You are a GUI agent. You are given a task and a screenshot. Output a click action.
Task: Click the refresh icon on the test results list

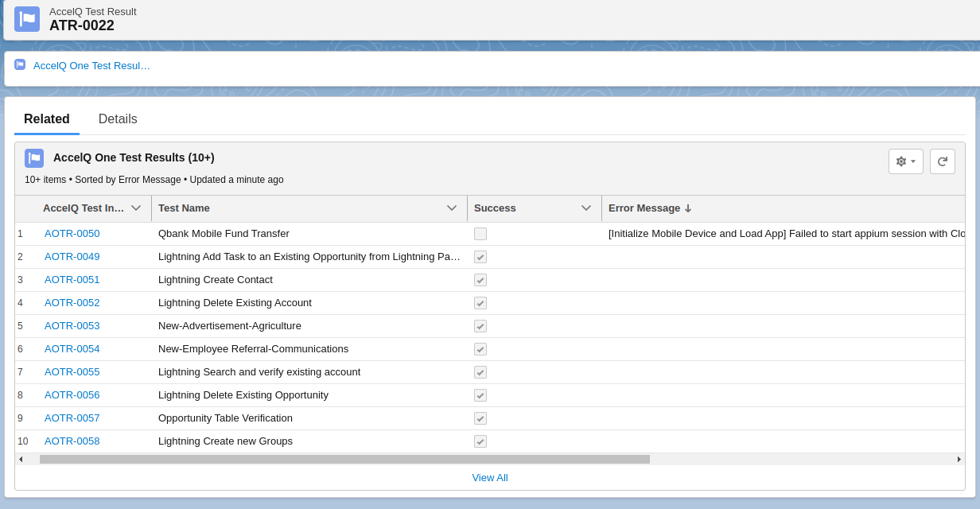942,161
